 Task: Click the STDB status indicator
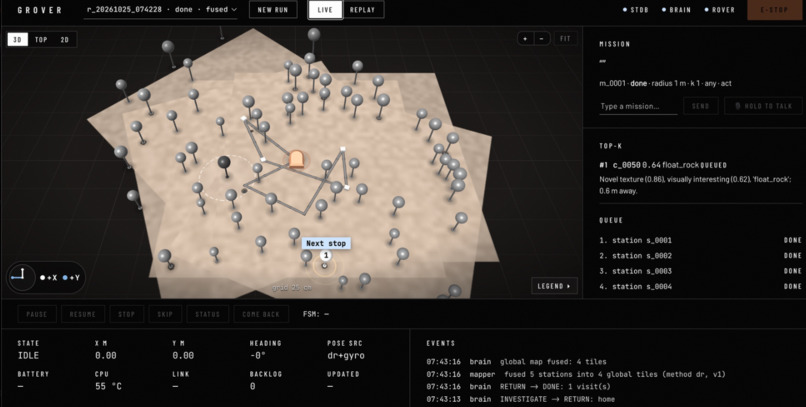pyautogui.click(x=635, y=10)
